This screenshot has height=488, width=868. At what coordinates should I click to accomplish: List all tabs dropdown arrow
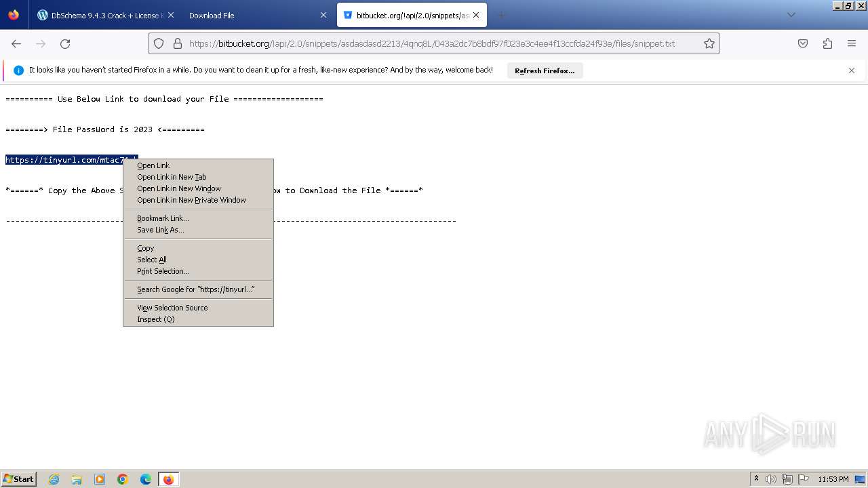coord(791,15)
